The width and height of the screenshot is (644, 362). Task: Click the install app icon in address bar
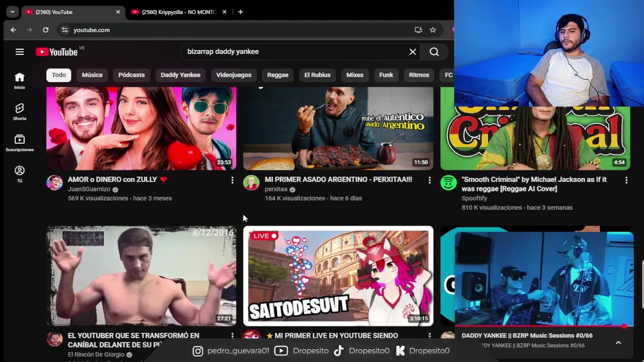[418, 30]
